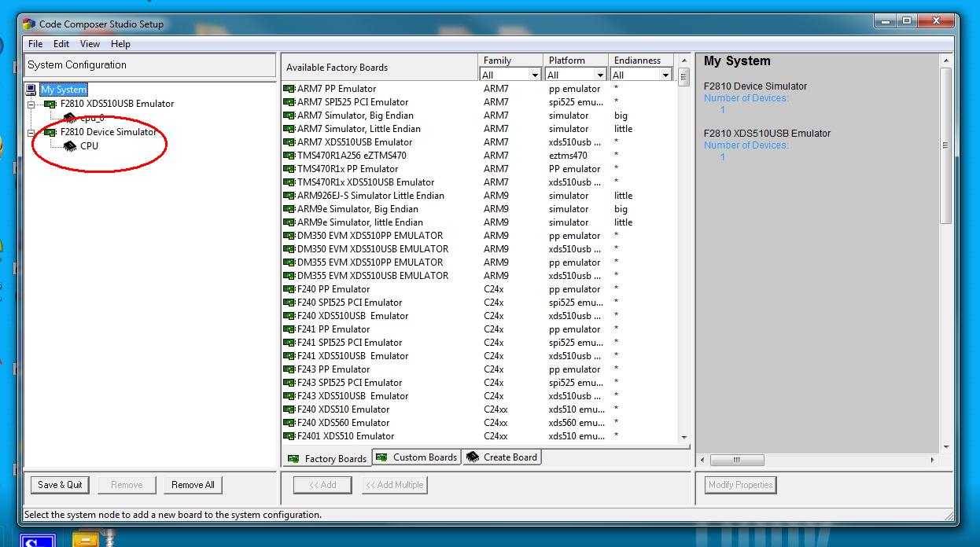This screenshot has width=980, height=547.
Task: Click the board icon of DM350 EVM XDS510PP EMULATOR
Action: tap(289, 236)
